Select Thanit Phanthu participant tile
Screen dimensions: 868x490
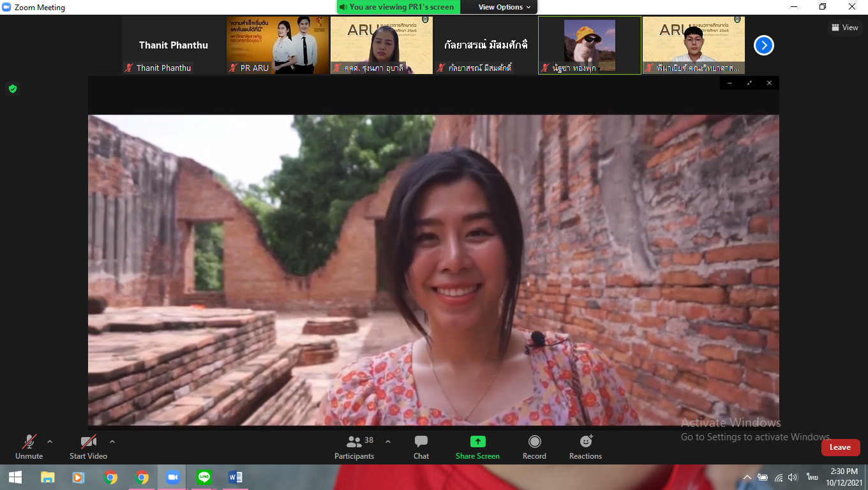(174, 45)
